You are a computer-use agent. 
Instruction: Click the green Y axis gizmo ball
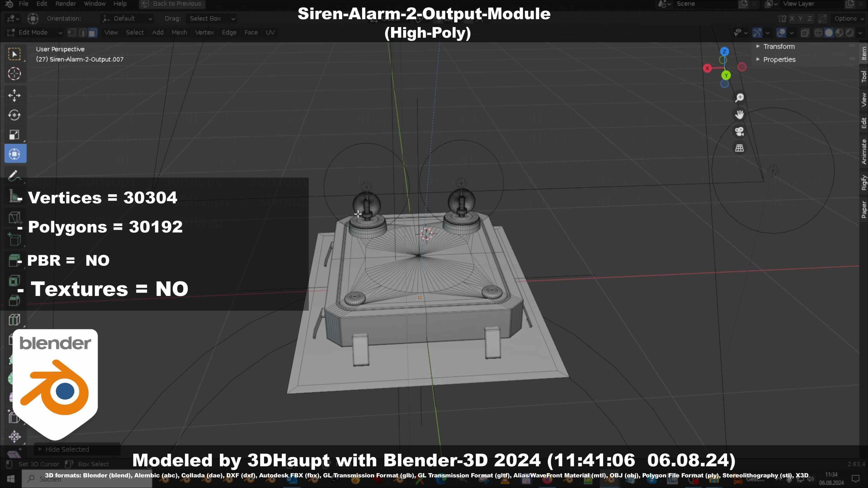pos(726,75)
